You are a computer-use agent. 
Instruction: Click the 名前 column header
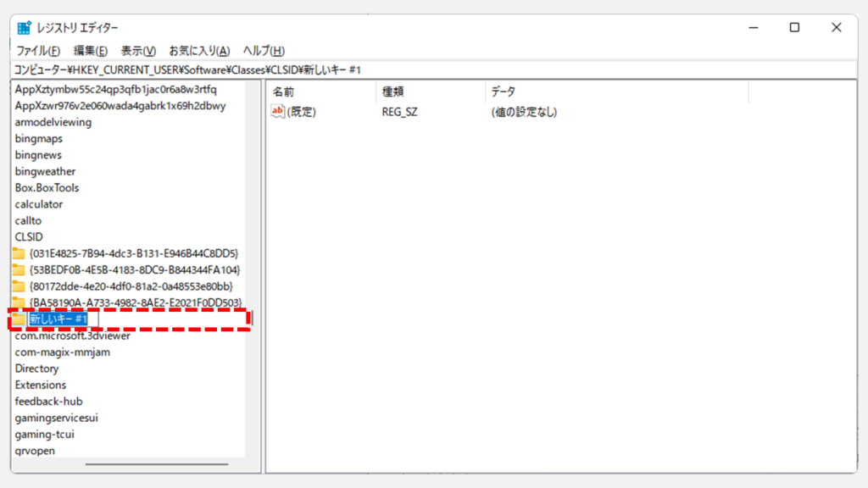(320, 91)
